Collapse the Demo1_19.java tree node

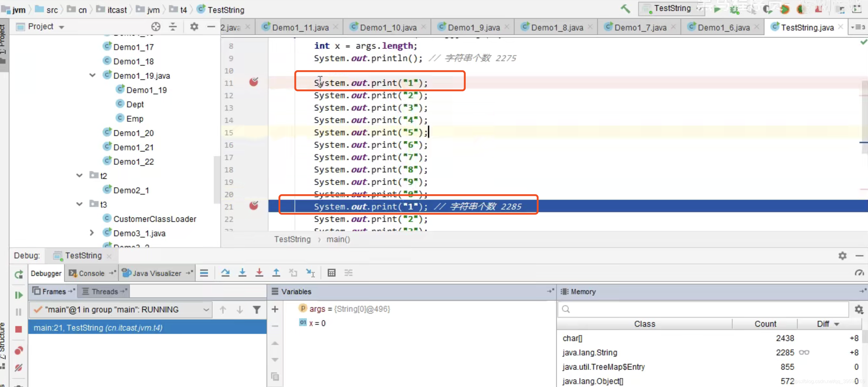click(92, 76)
